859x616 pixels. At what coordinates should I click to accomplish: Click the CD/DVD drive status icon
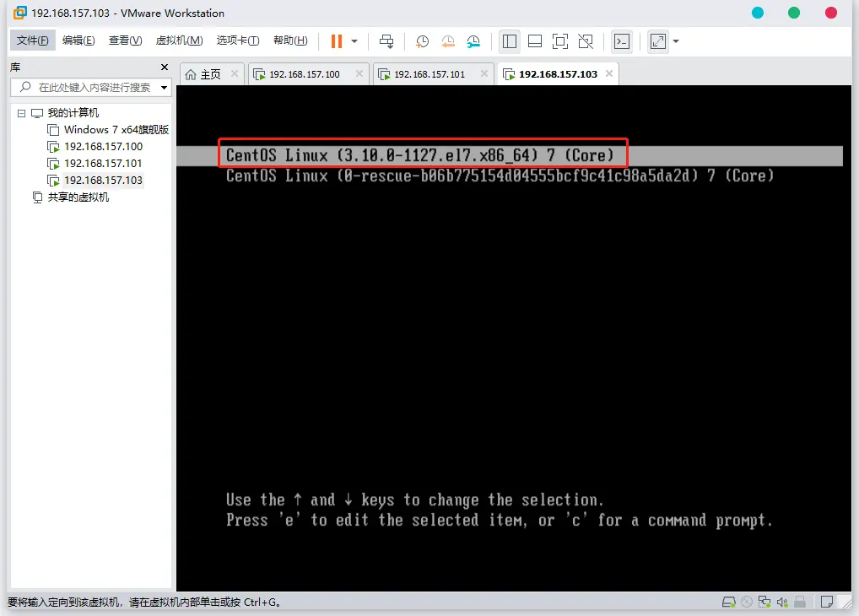pos(746,602)
